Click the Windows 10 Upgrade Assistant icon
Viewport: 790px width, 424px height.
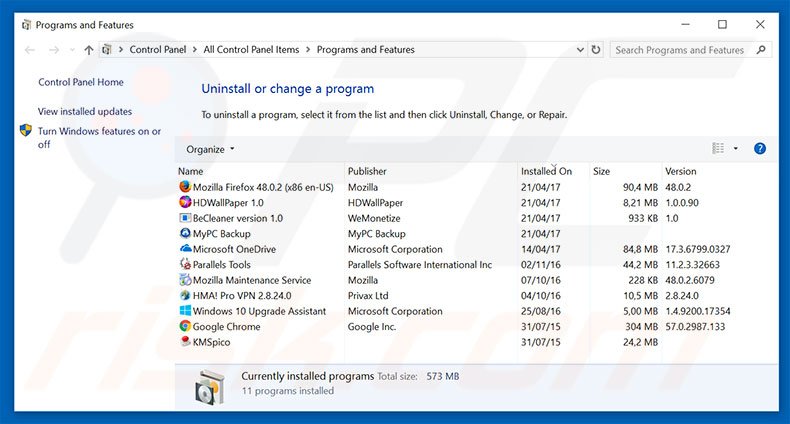pos(185,311)
